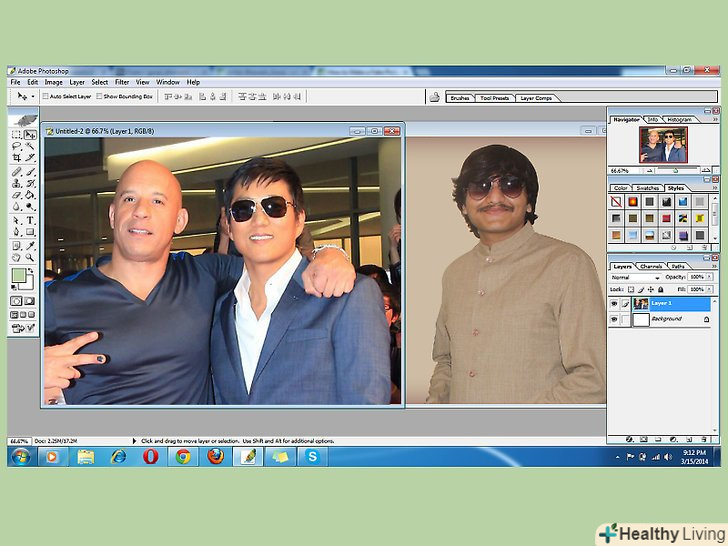Open the Layer Comps palette tab
The image size is (728, 546).
[536, 98]
